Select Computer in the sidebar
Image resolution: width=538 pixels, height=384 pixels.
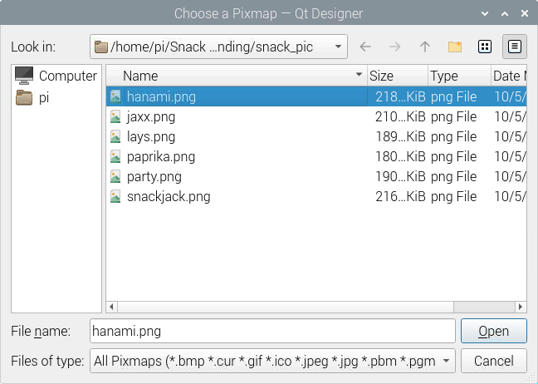pyautogui.click(x=56, y=76)
